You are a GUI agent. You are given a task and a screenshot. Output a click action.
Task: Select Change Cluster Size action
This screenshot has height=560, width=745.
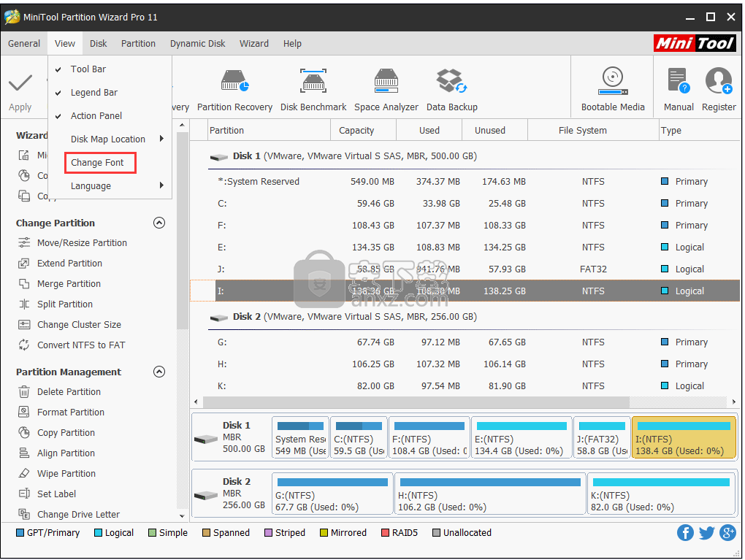[x=79, y=324]
